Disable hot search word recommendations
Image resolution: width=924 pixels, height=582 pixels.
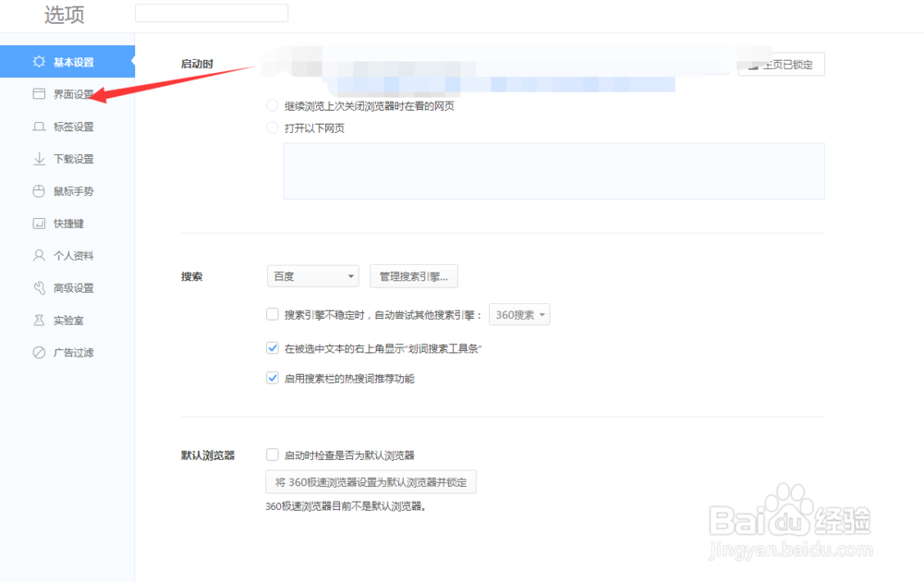click(273, 377)
